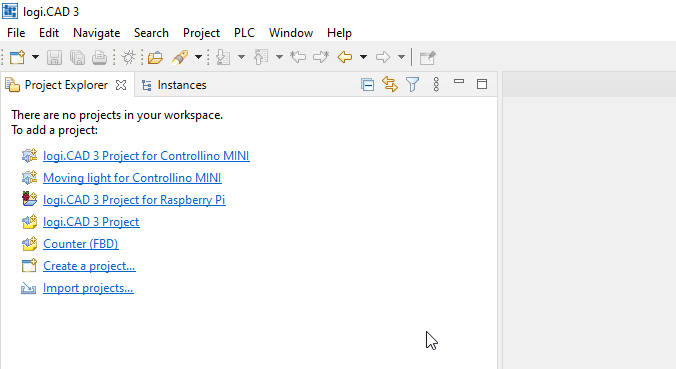Image resolution: width=676 pixels, height=369 pixels.
Task: Open the View Menu three-dots button
Action: coord(436,84)
